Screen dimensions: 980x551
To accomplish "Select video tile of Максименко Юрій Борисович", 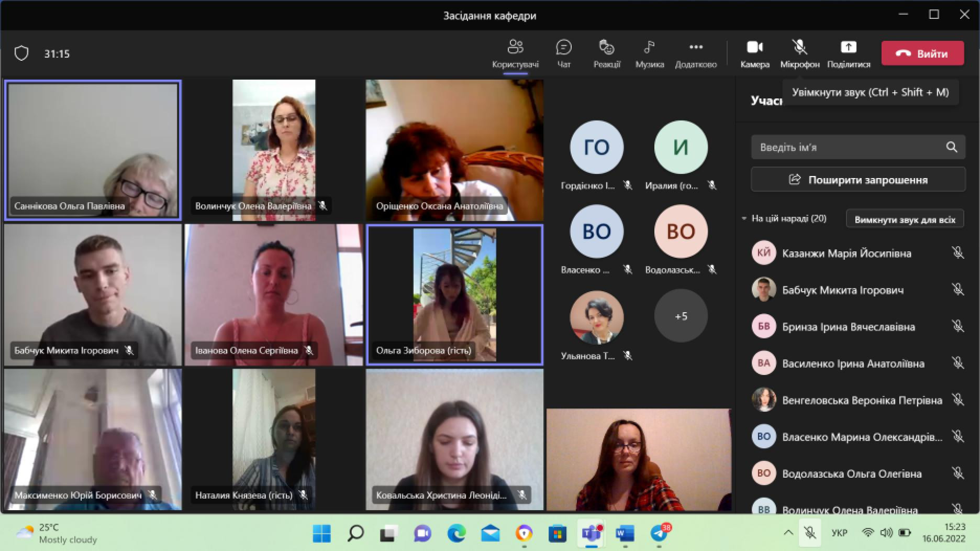I will click(x=93, y=439).
